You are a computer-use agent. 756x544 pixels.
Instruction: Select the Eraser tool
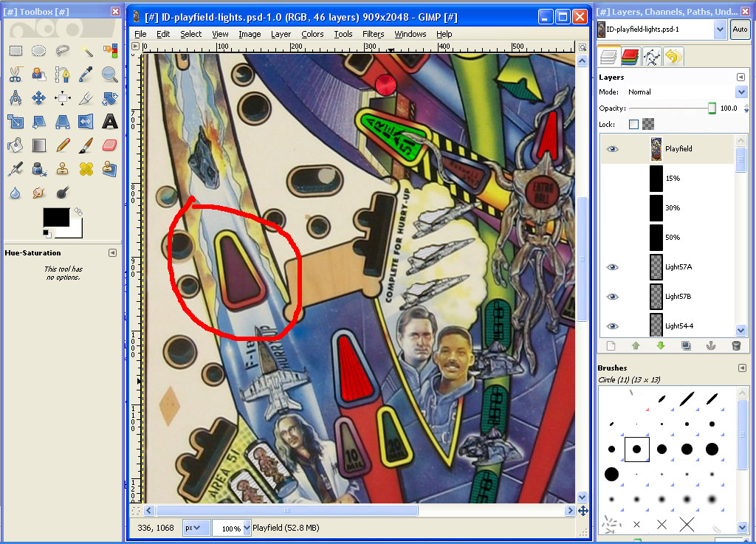coord(110,145)
